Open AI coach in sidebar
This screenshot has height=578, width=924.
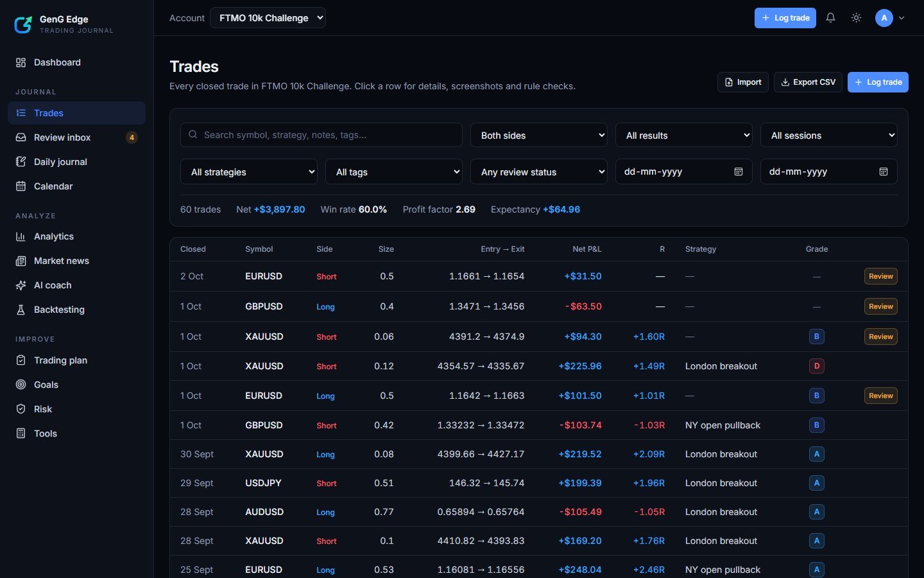[76, 285]
